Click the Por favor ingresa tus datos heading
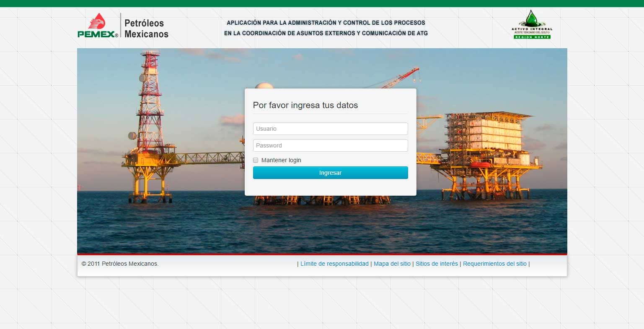This screenshot has height=329, width=644. (x=305, y=105)
